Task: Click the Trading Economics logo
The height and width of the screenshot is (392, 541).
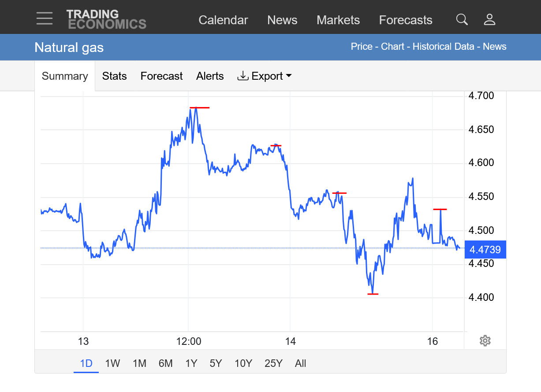Action: tap(106, 19)
